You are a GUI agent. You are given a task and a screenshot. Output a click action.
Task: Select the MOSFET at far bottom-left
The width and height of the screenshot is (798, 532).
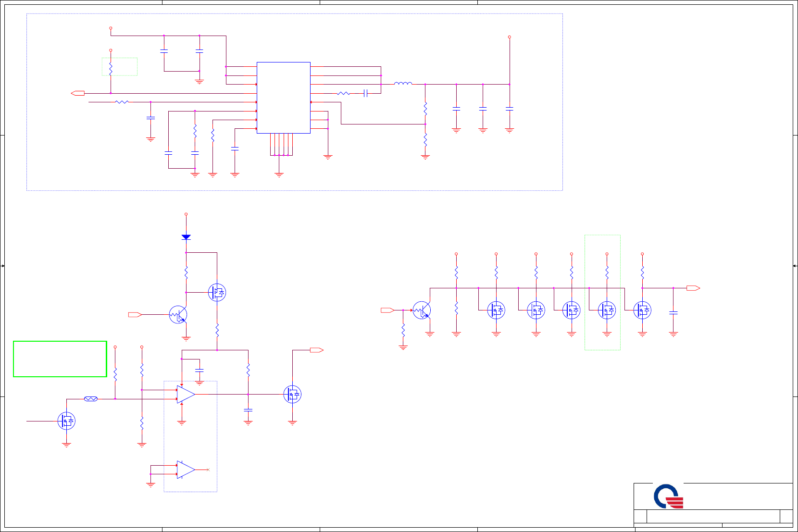(66, 421)
